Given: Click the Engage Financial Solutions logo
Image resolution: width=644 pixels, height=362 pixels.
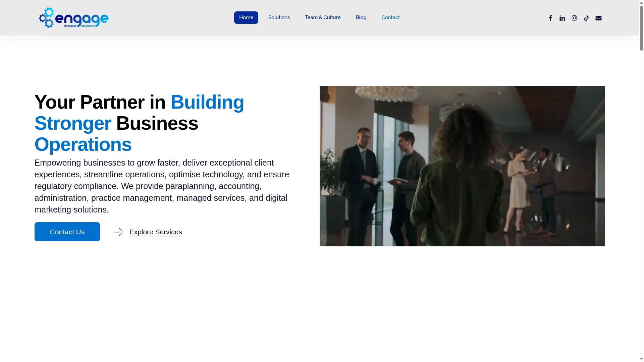Looking at the screenshot, I should [73, 18].
